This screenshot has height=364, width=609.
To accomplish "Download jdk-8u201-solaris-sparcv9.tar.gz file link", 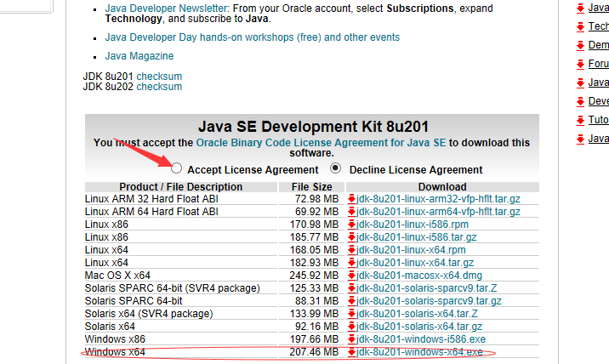I will pos(429,301).
